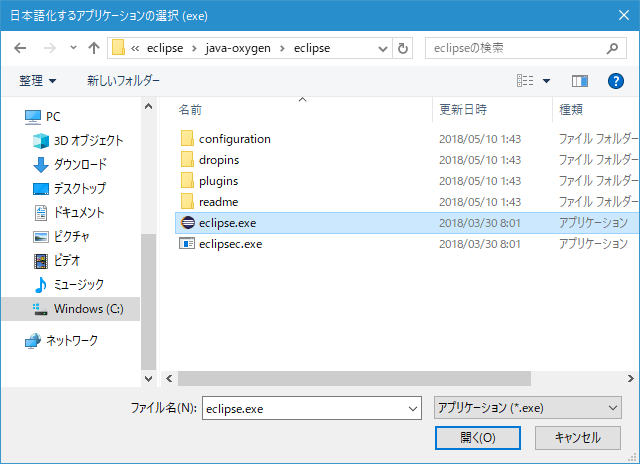The height and width of the screenshot is (464, 640).
Task: Open the 整理 menu
Action: [37, 80]
